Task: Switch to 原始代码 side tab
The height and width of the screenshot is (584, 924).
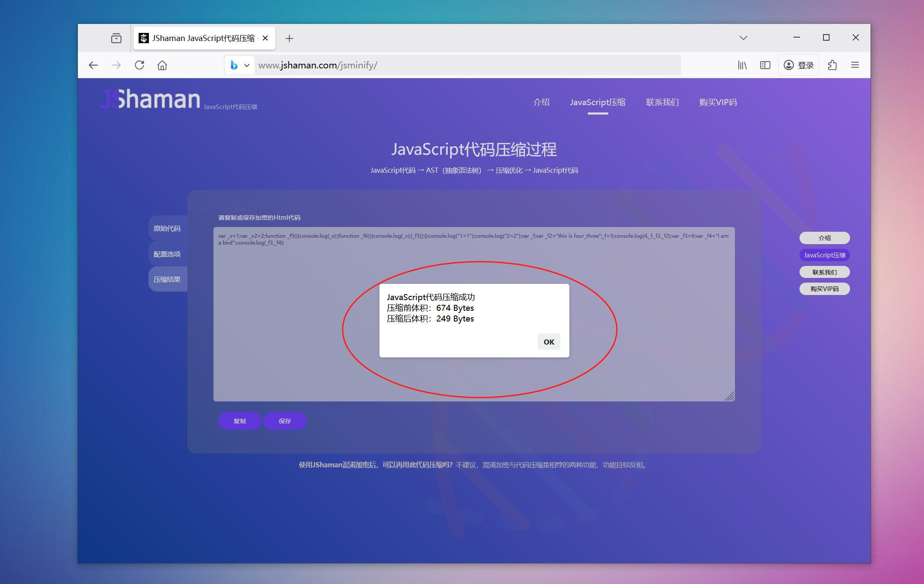Action: coord(167,228)
